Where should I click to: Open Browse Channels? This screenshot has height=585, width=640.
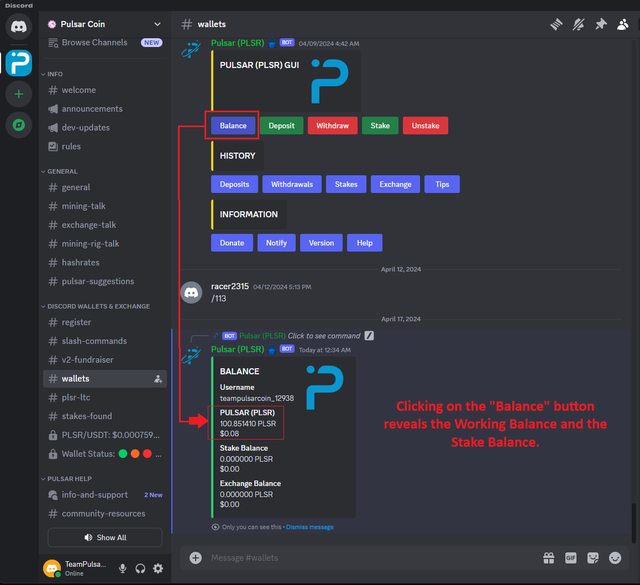click(105, 42)
